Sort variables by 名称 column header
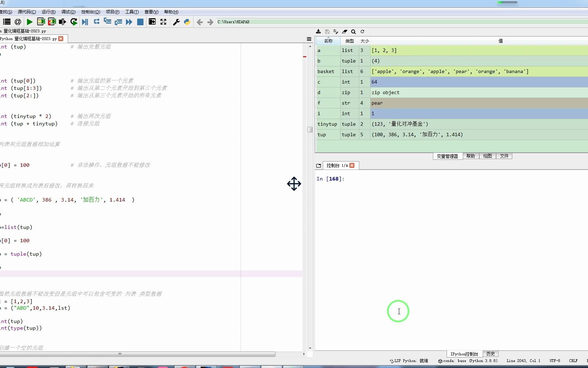 (x=328, y=41)
